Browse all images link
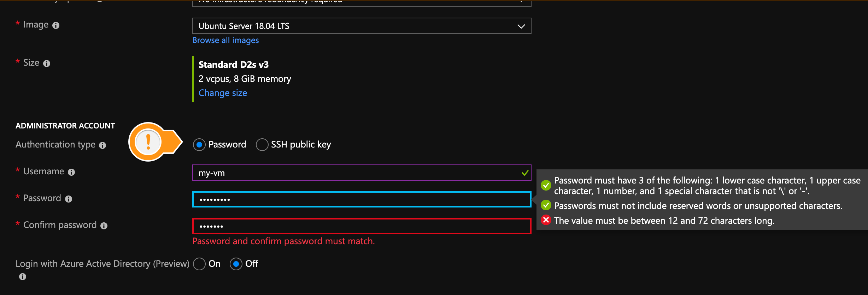Screen dimensions: 868x295 click(225, 41)
